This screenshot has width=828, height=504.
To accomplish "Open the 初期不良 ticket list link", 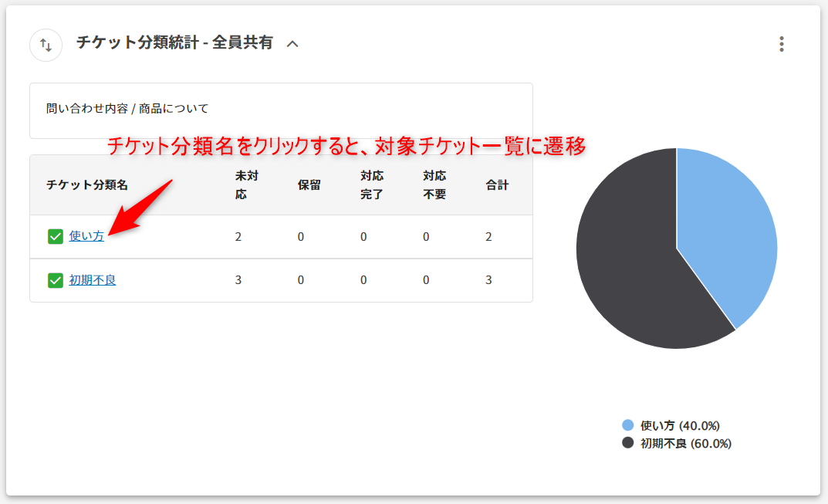I will (x=93, y=280).
